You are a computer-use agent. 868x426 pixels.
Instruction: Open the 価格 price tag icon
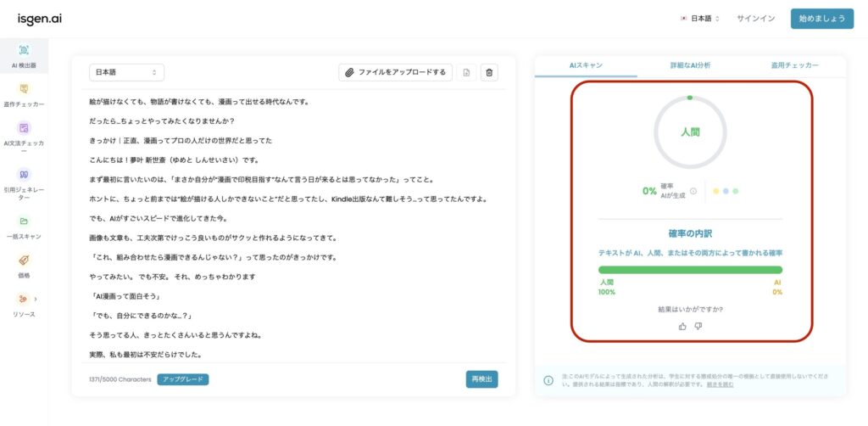[x=24, y=260]
